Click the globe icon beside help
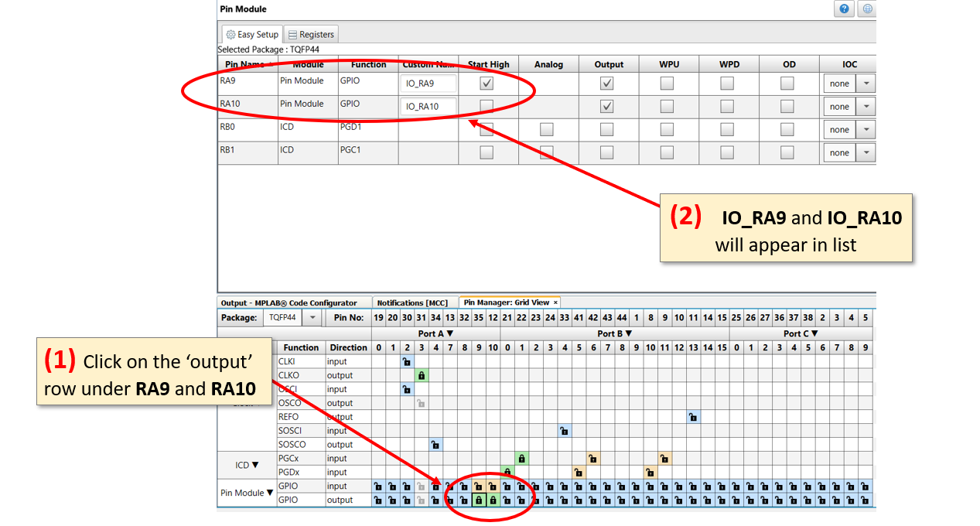Viewport: 980px width, 526px height. 867,9
